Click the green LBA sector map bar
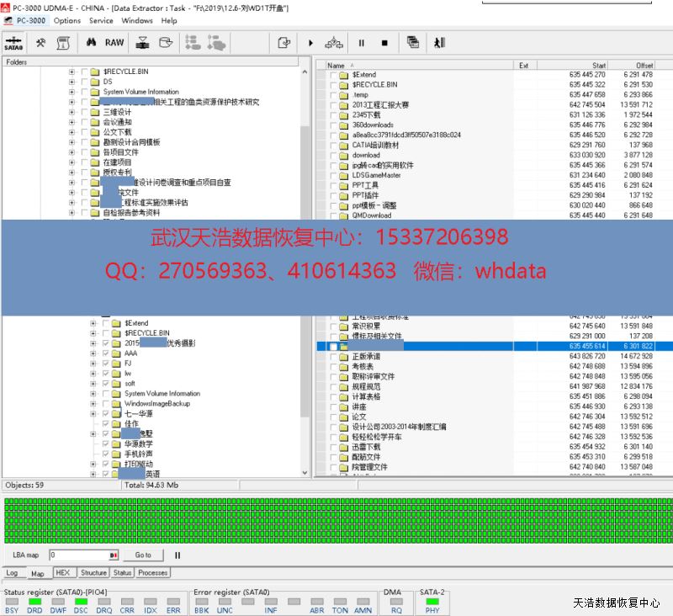The width and height of the screenshot is (673, 616). (x=336, y=520)
